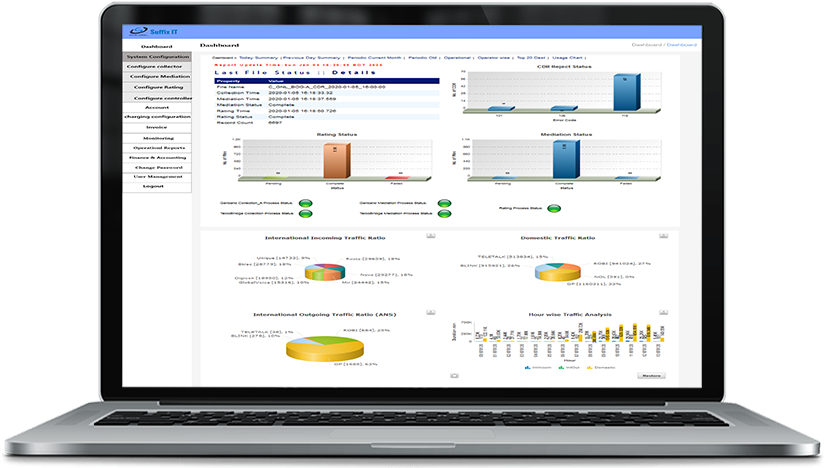Click the Genband Mediation process status indicator
This screenshot has width=826, height=468.
[x=442, y=203]
